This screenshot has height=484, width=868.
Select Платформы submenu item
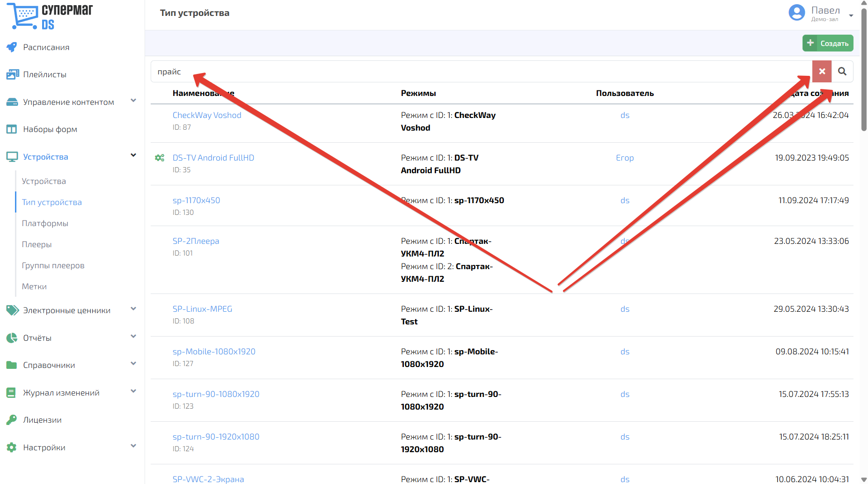45,223
